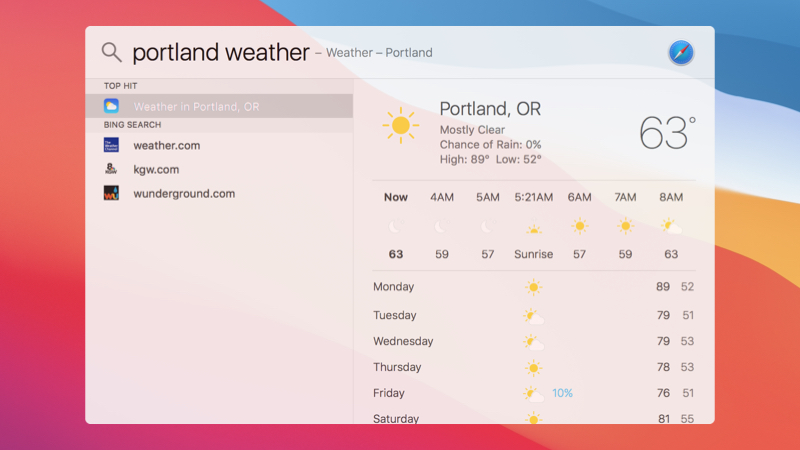The image size is (800, 450).
Task: Click Friday's partly cloudy forecast icon
Action: coord(533,393)
